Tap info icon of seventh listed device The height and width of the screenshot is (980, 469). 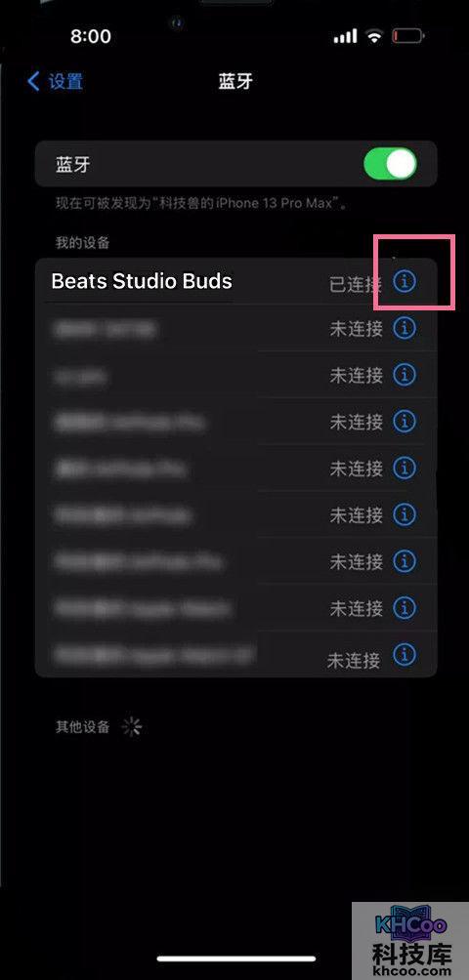(x=405, y=560)
